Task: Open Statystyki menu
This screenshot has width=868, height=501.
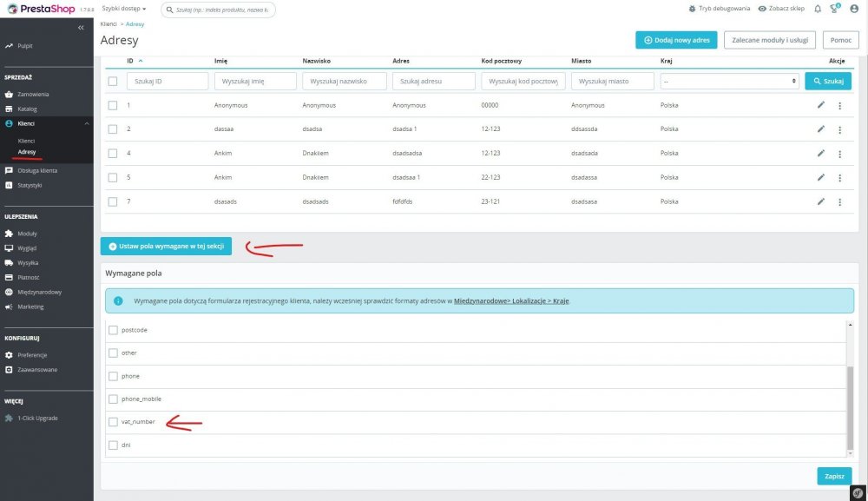Action: pos(30,185)
